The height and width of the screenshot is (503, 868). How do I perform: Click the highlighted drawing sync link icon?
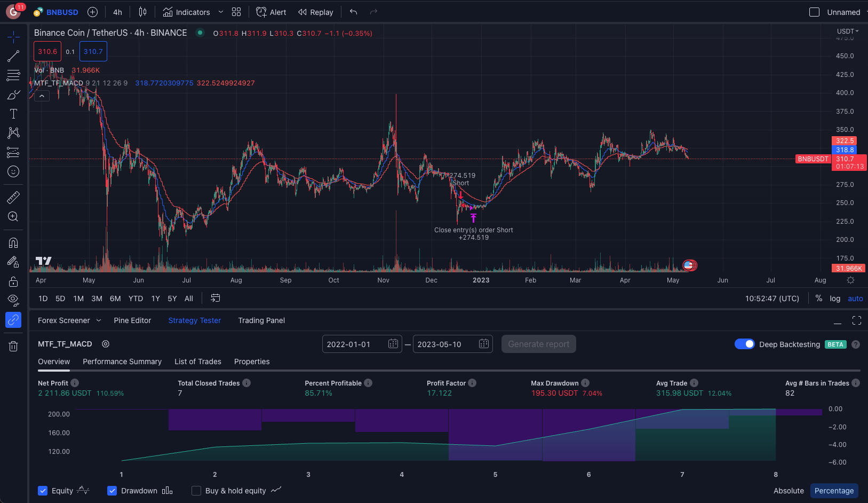pyautogui.click(x=13, y=320)
